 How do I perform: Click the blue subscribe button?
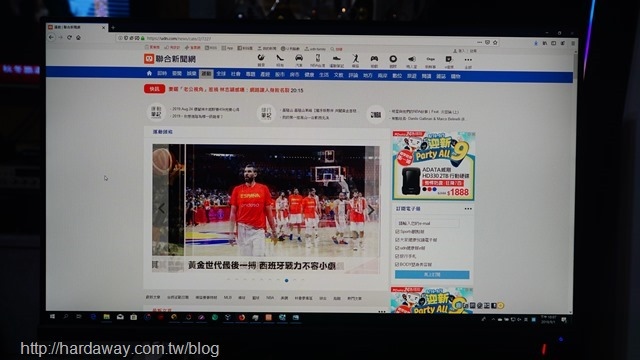(x=432, y=275)
